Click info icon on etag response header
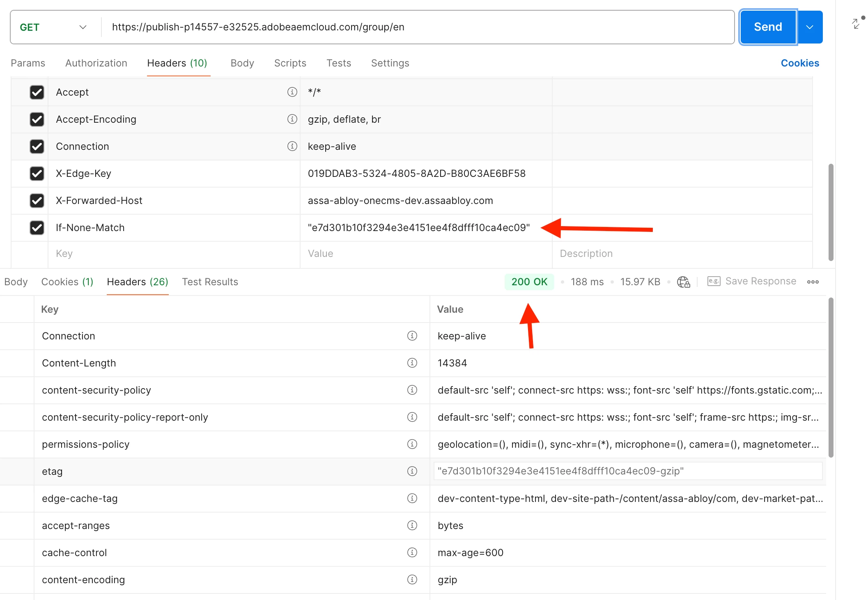 (x=412, y=471)
